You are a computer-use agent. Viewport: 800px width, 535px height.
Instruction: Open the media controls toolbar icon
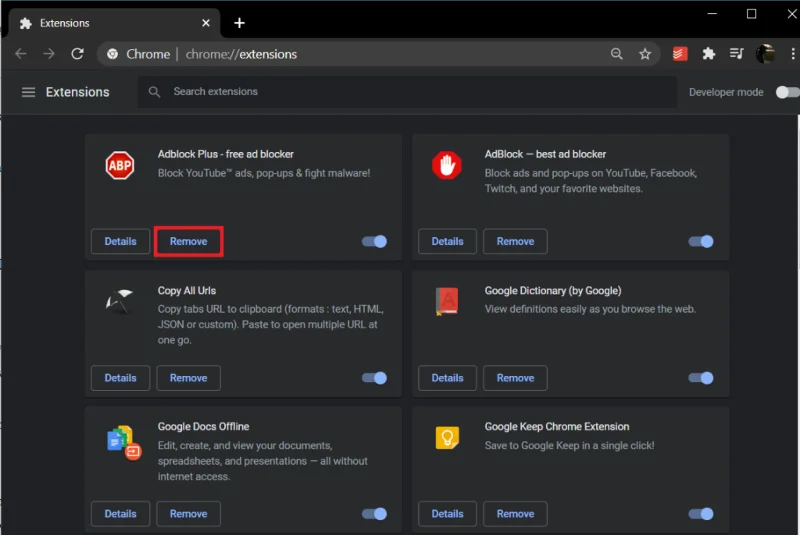coord(736,54)
